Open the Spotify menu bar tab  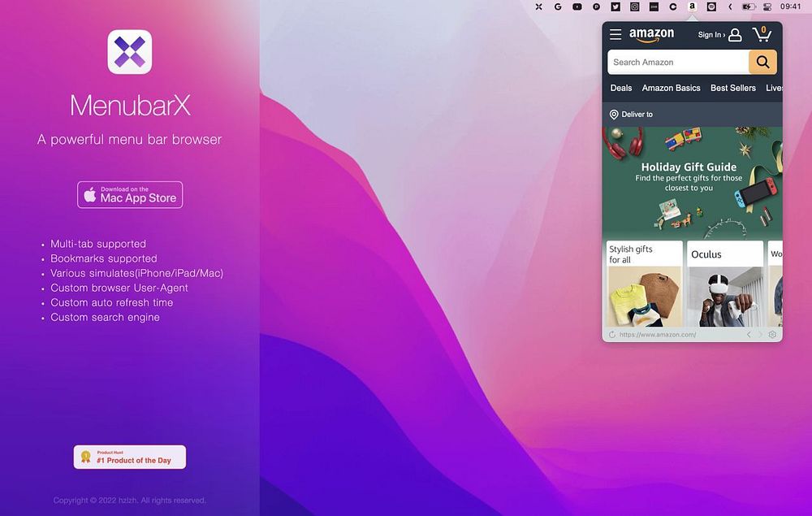pyautogui.click(x=711, y=7)
